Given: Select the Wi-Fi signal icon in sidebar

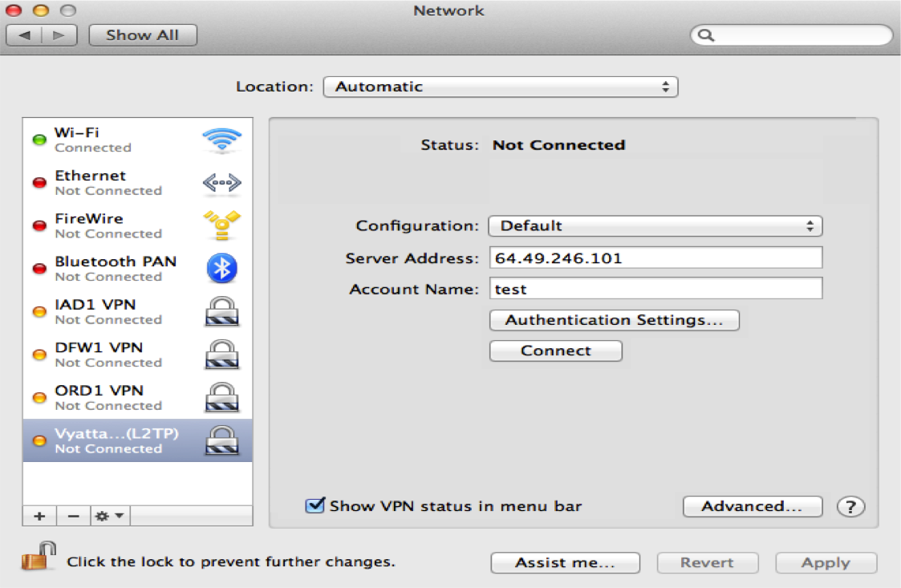Looking at the screenshot, I should pos(221,140).
